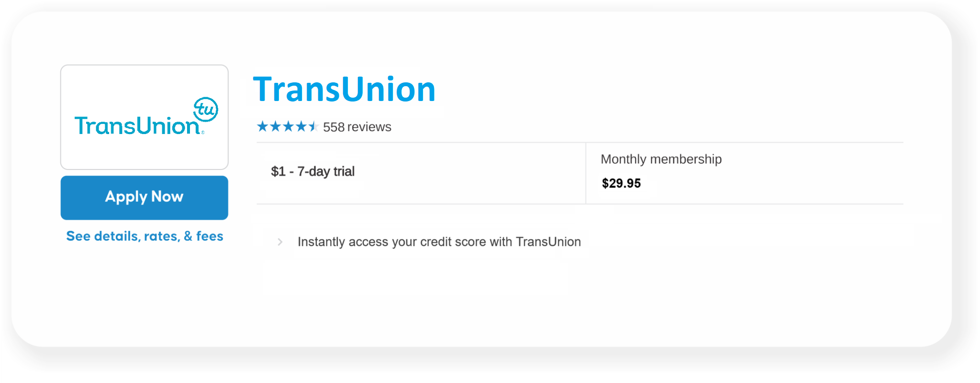Select the TransUnion logo tile

[x=144, y=117]
